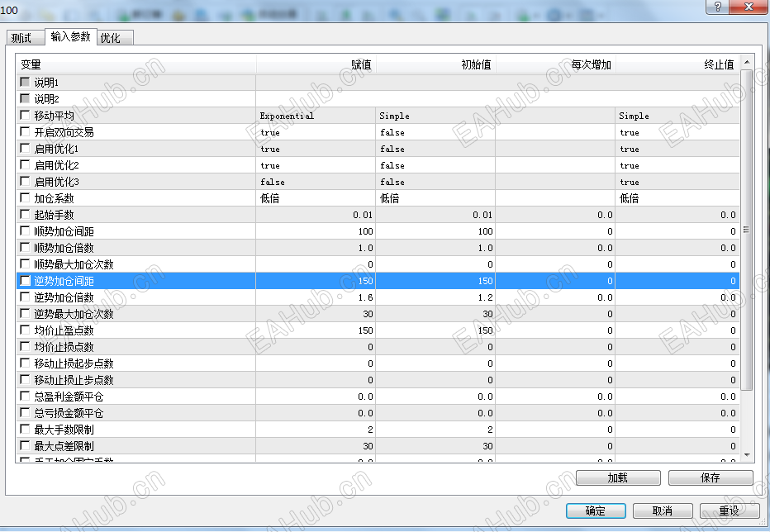Click the 加载 button to load settings
Image resolution: width=770 pixels, height=532 pixels.
click(617, 477)
